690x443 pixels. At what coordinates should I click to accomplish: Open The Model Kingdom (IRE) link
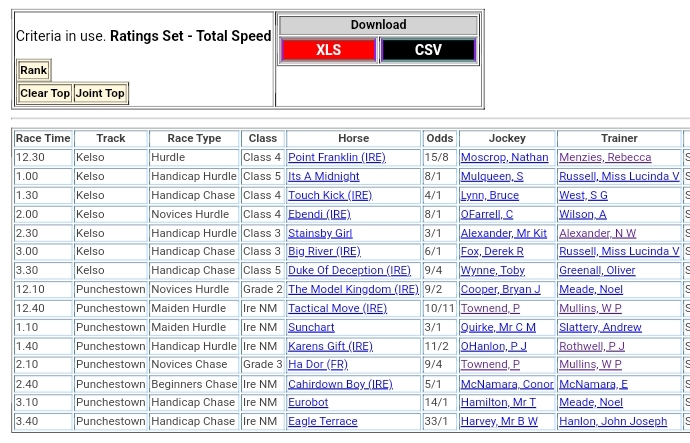pos(353,290)
